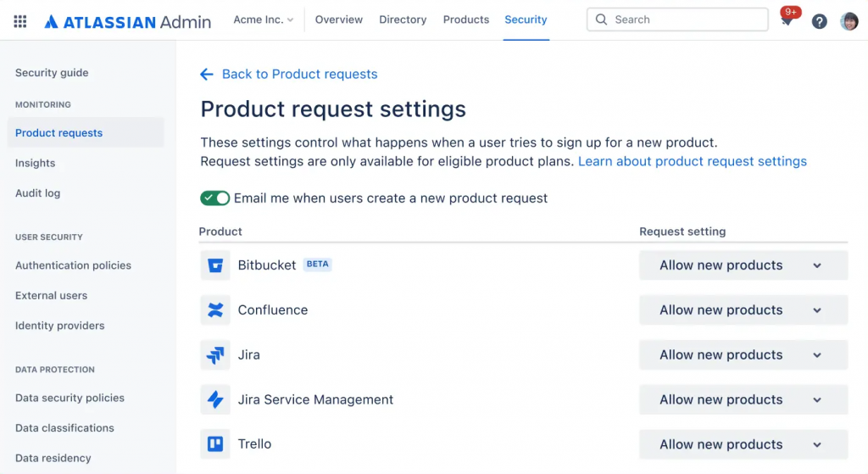Open the app switcher grid icon

[x=20, y=21]
